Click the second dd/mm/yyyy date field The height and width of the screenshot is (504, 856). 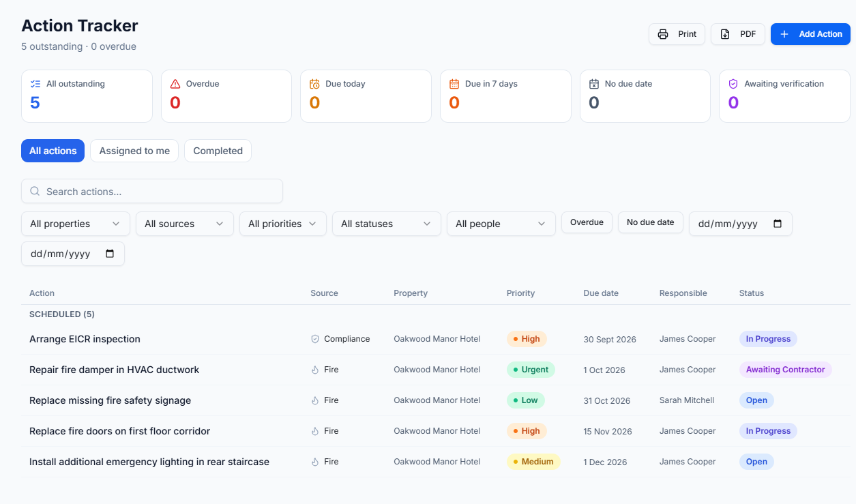click(73, 254)
